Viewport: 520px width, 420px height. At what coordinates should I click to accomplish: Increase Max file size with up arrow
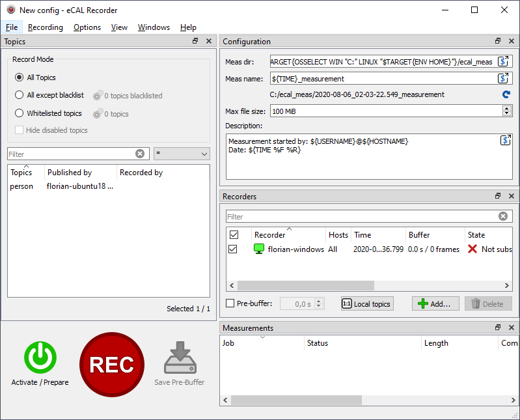point(506,109)
